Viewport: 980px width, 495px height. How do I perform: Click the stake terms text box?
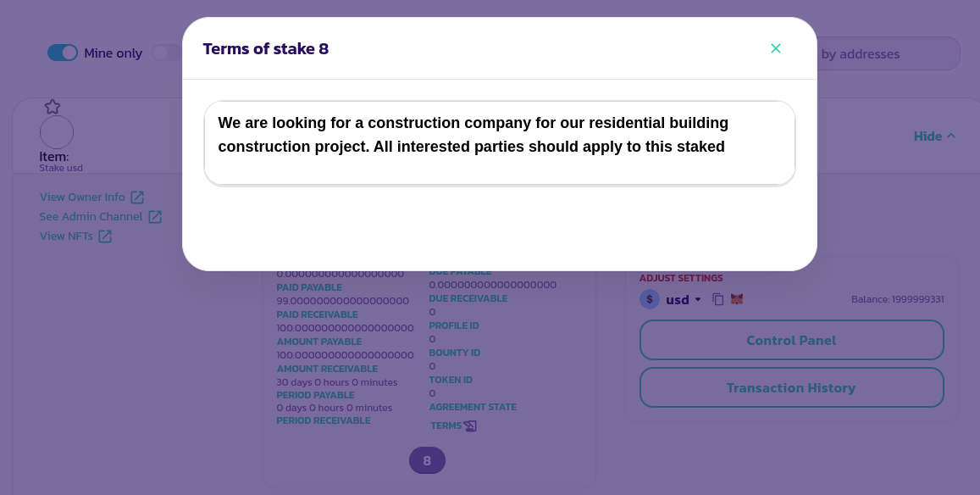point(500,142)
